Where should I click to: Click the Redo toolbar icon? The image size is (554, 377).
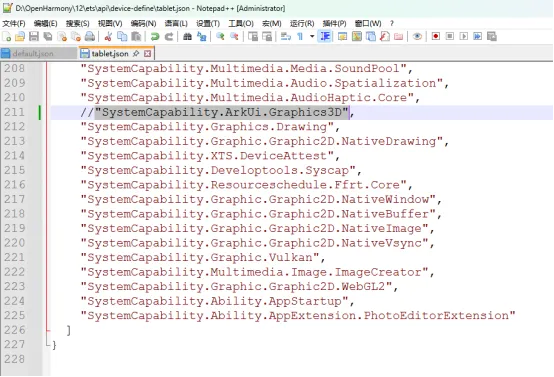coord(169,36)
